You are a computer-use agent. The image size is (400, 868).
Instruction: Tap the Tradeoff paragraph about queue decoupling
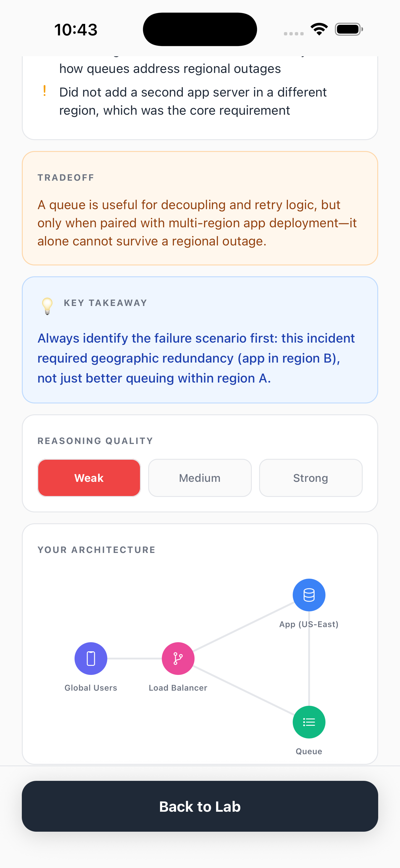(197, 223)
